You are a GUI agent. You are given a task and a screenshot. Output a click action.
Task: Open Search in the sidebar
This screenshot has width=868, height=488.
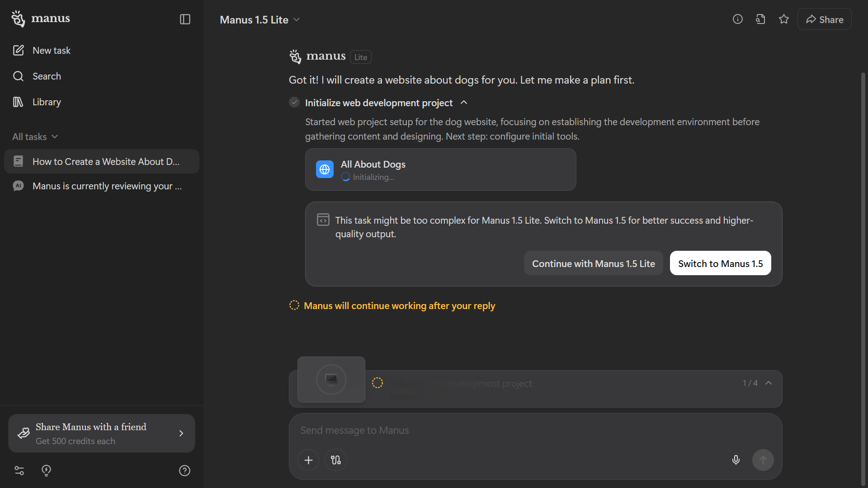(47, 76)
